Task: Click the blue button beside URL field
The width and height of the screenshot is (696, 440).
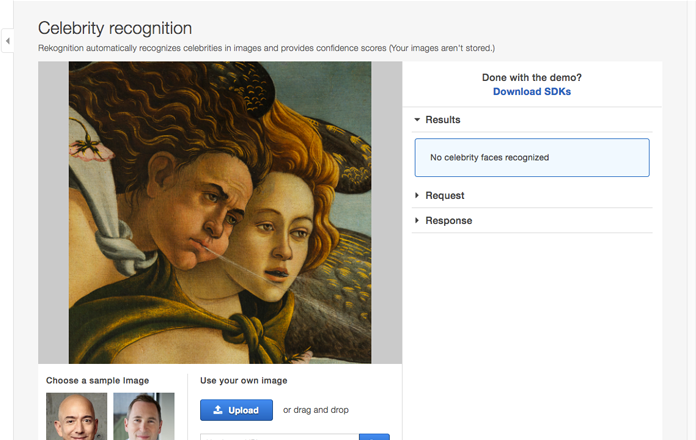Action: [374, 437]
